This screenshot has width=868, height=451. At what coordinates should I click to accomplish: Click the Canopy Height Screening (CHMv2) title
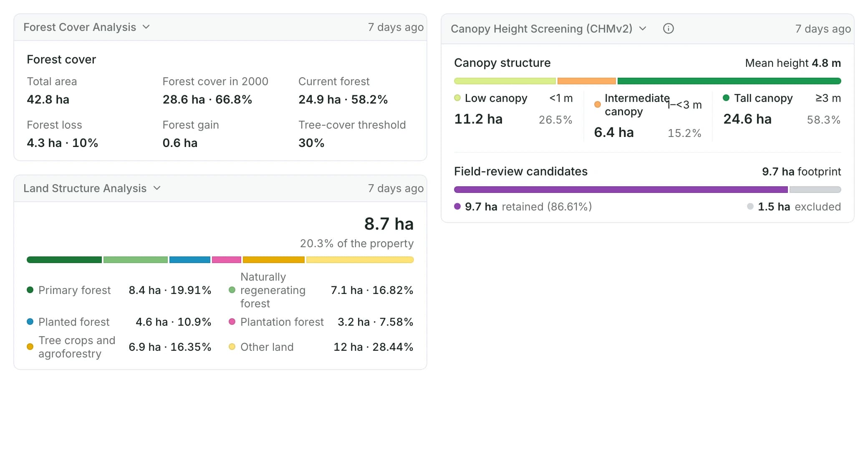(x=541, y=28)
